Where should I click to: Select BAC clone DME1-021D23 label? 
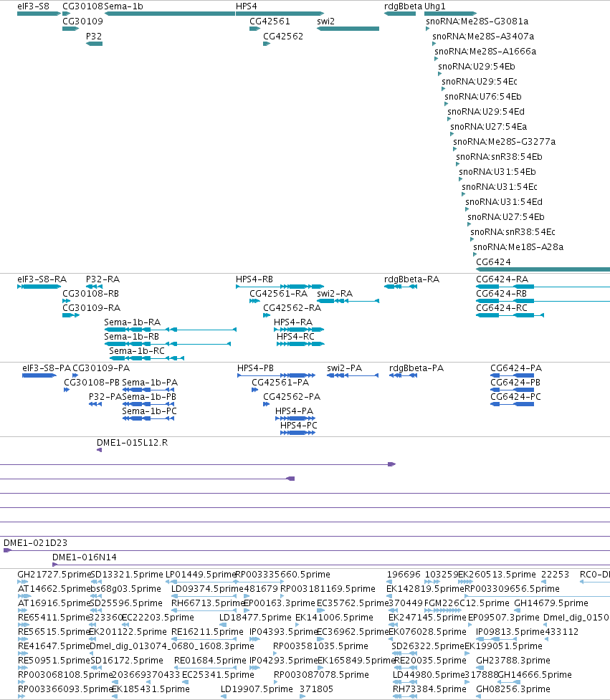coord(35,543)
